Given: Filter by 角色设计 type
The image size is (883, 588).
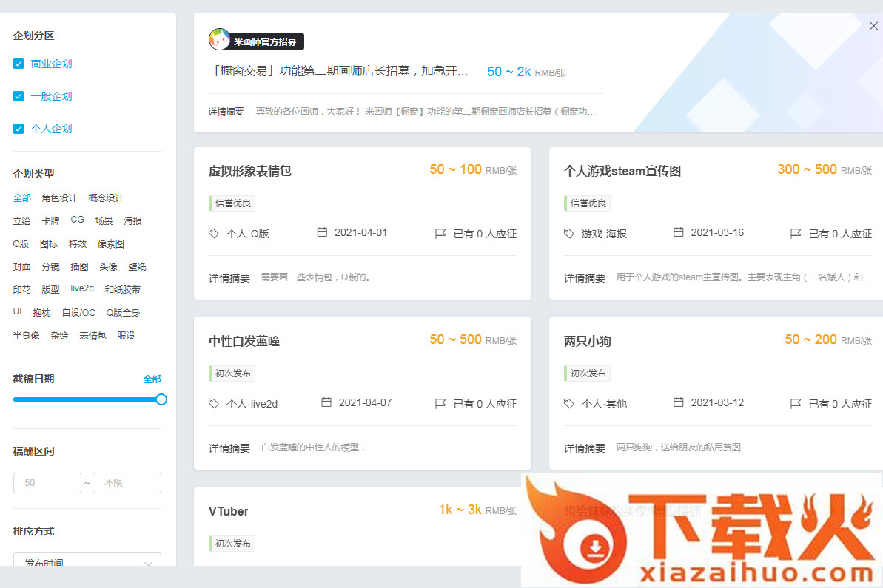Looking at the screenshot, I should (x=59, y=198).
